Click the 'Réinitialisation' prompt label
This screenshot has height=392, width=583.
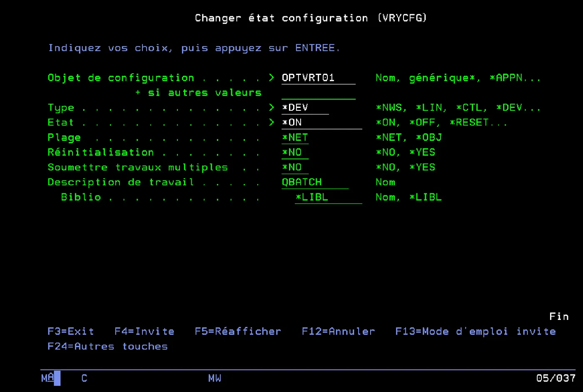(101, 153)
